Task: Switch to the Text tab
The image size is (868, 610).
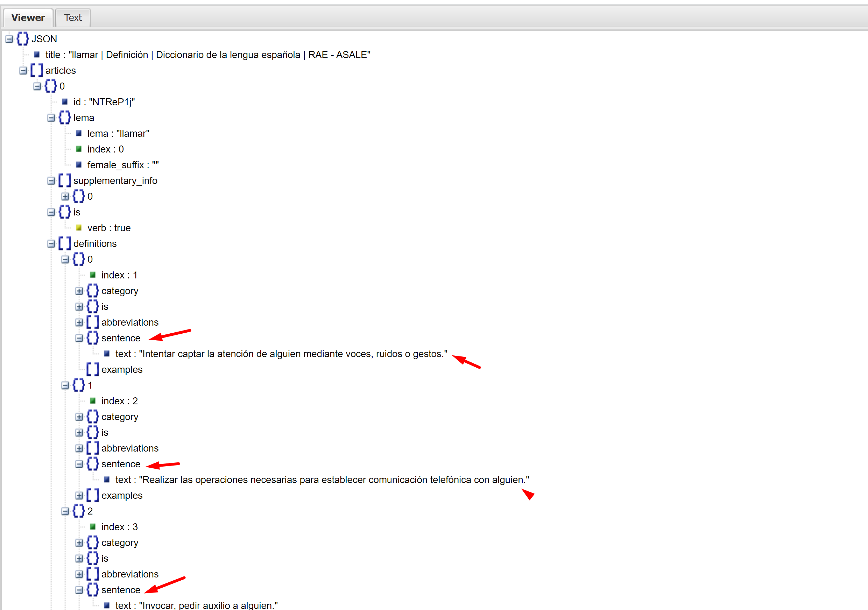Action: tap(72, 17)
